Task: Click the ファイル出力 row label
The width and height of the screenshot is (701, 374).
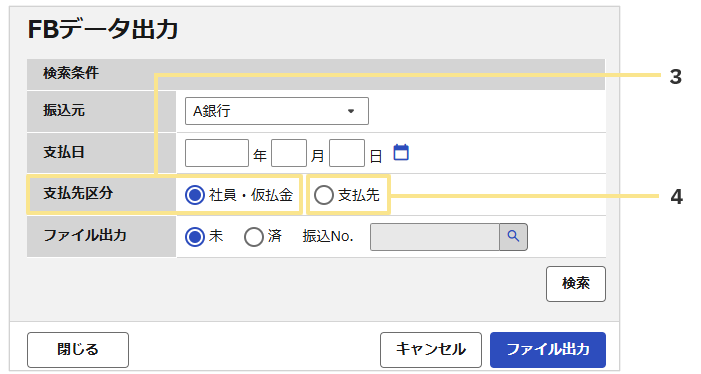Action: pyautogui.click(x=85, y=235)
